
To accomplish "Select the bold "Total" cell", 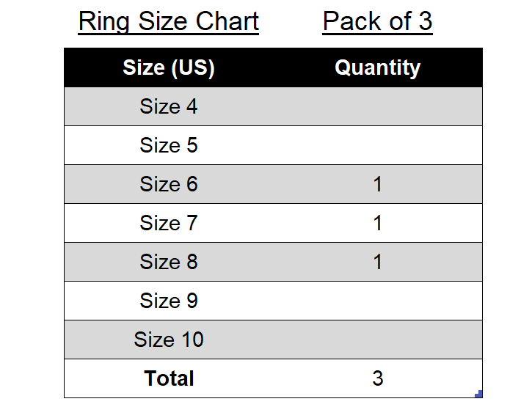I will 169,379.
